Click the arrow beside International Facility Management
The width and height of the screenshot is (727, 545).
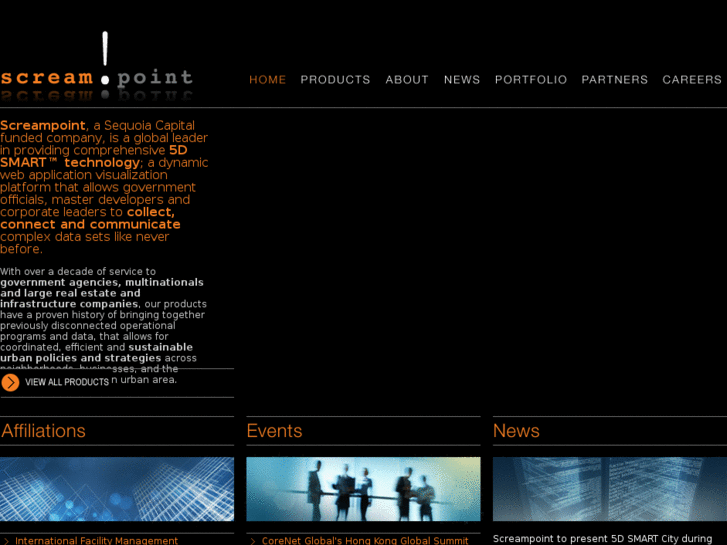tap(6, 541)
